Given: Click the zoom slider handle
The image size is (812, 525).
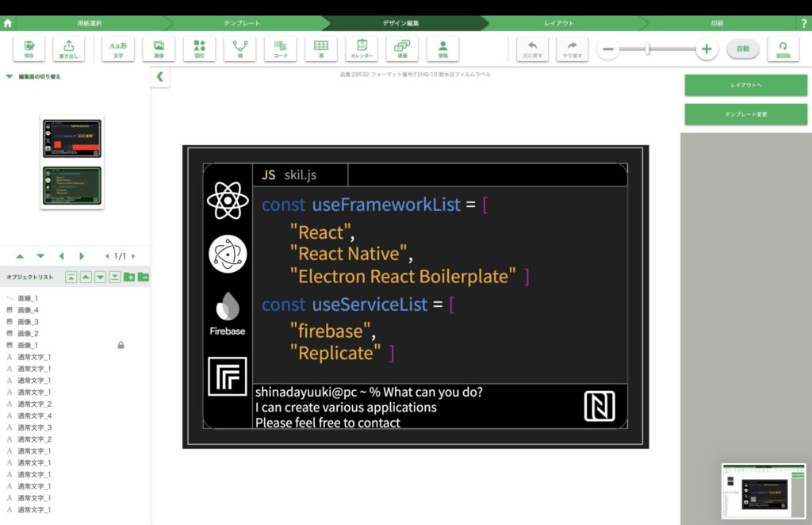Looking at the screenshot, I should pos(648,49).
